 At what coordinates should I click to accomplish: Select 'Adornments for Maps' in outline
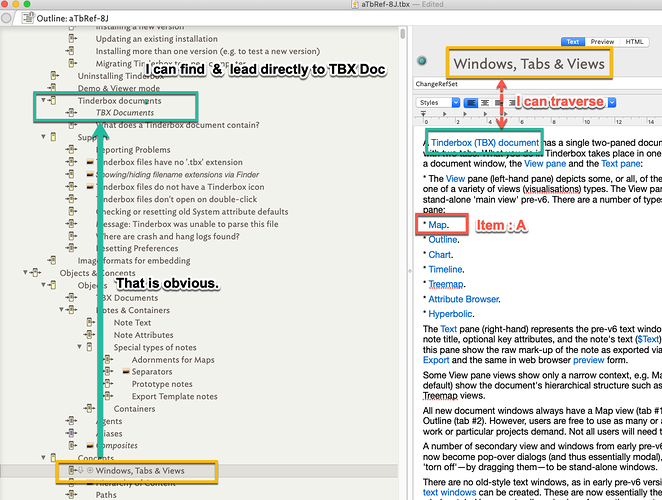173,359
